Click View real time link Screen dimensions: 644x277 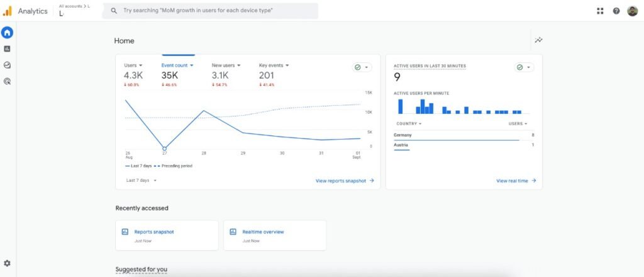(x=516, y=181)
